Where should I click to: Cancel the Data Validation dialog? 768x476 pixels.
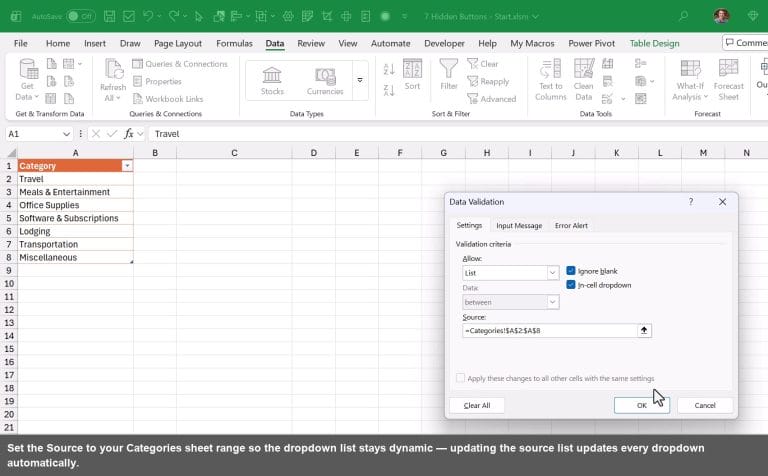pos(705,405)
